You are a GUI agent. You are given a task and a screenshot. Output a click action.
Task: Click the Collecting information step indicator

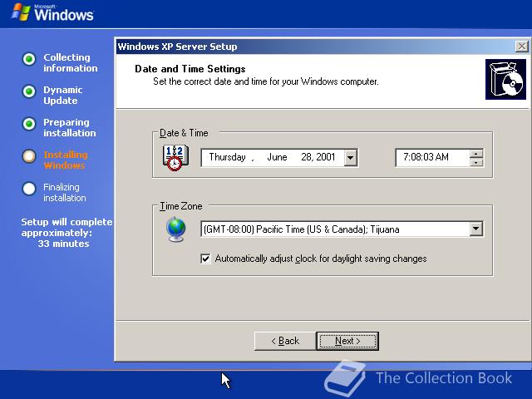29,59
